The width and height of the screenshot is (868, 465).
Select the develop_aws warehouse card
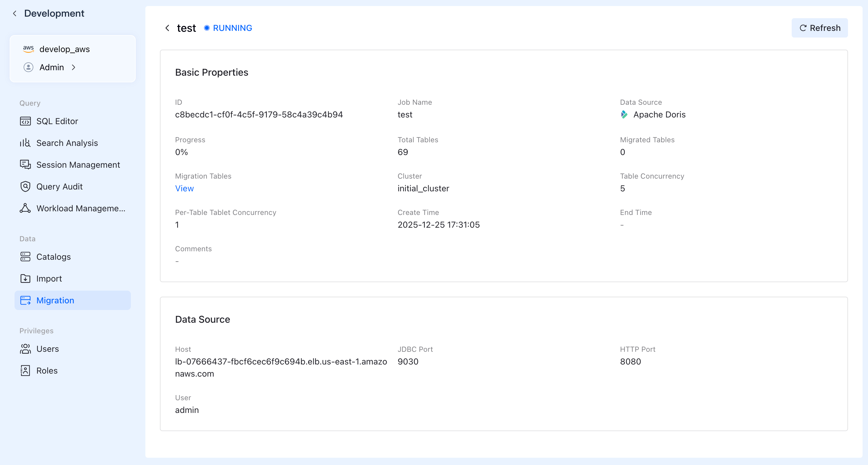click(x=65, y=49)
